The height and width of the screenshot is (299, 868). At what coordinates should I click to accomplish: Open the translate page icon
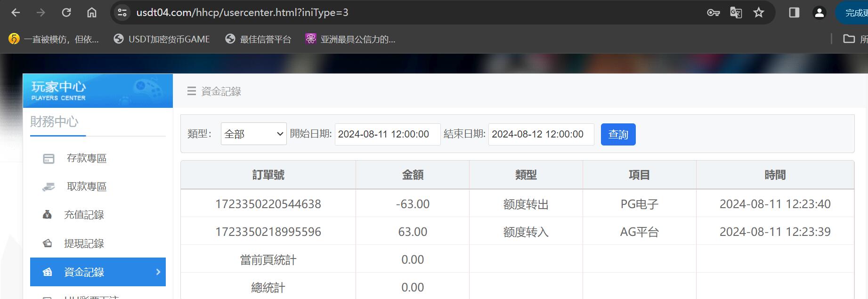(x=736, y=13)
